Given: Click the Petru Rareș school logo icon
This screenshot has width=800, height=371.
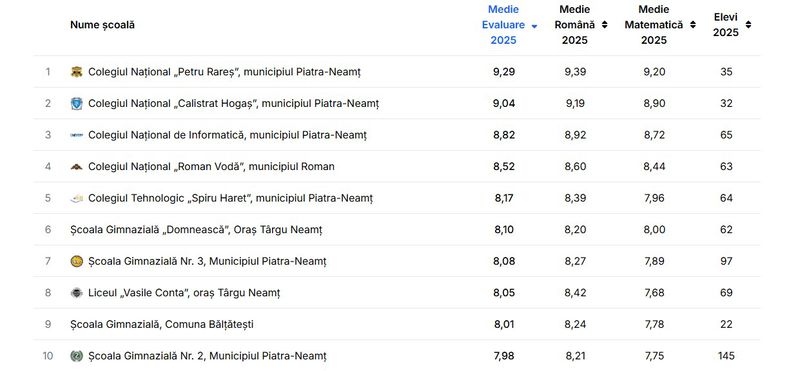Looking at the screenshot, I should pos(77,72).
